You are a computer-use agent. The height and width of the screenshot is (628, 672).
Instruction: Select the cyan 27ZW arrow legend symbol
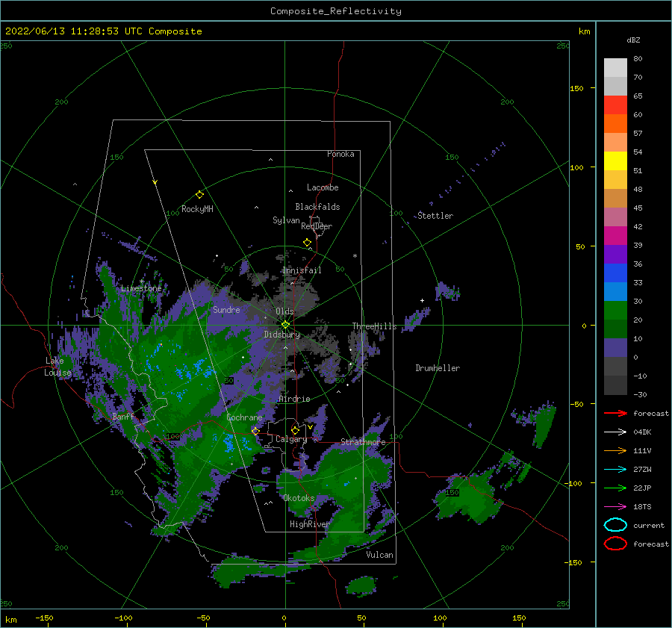[615, 469]
